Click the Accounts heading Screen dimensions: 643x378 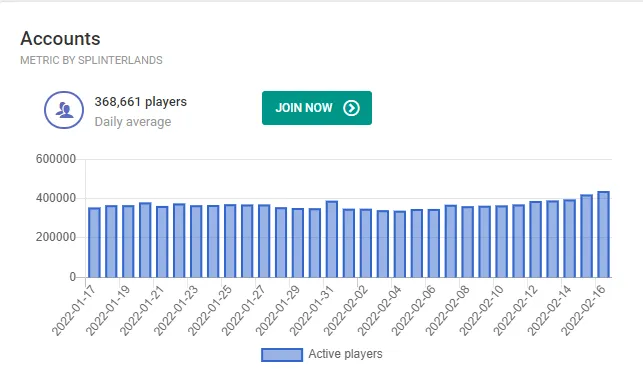pos(60,39)
